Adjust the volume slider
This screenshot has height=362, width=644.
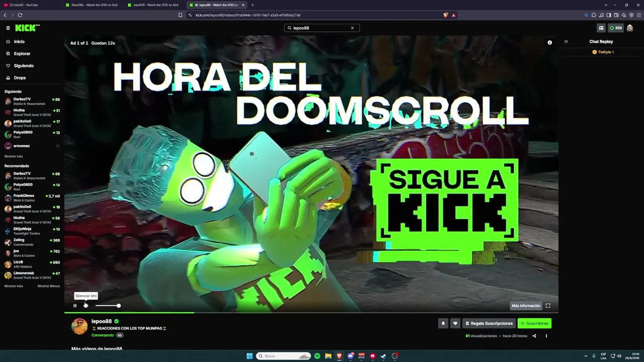click(108, 306)
